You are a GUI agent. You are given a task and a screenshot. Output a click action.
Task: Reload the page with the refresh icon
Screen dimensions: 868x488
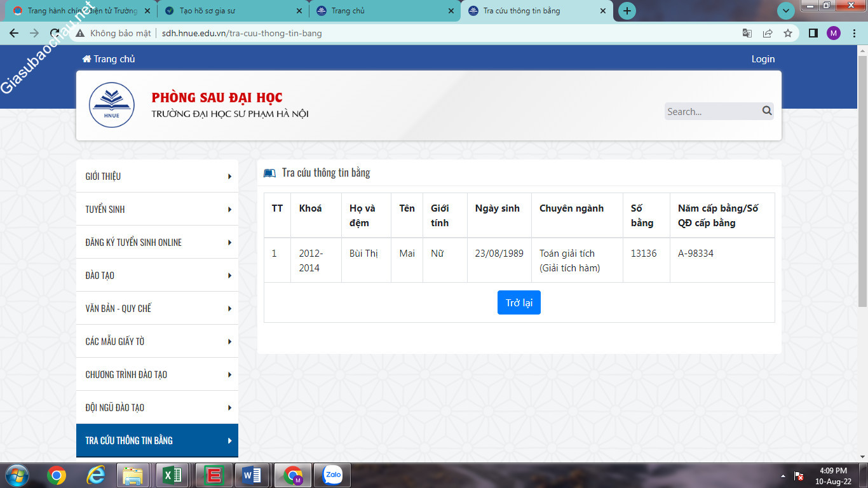click(x=55, y=33)
